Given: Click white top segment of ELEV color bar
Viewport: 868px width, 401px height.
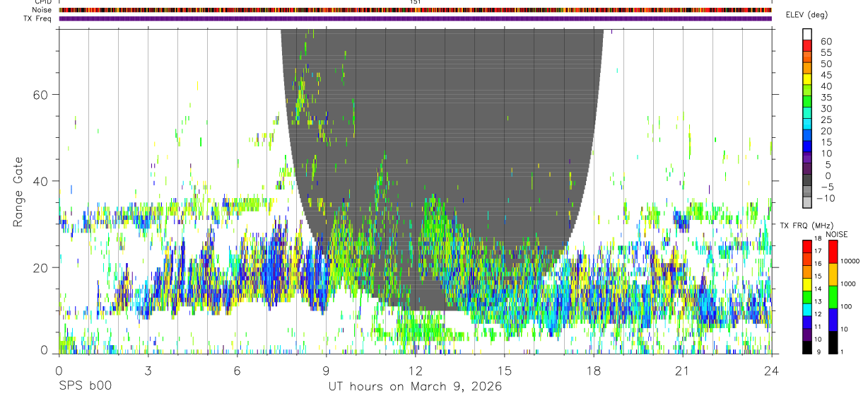Looking at the screenshot, I should 807,34.
